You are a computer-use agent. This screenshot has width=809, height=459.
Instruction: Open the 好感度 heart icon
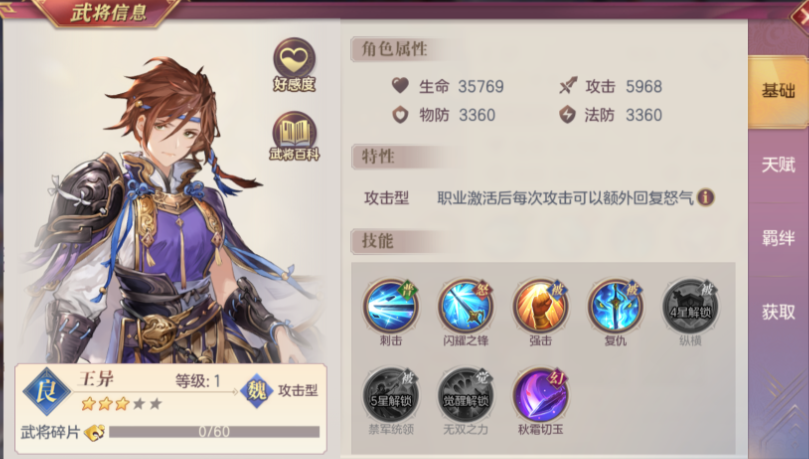click(x=294, y=64)
